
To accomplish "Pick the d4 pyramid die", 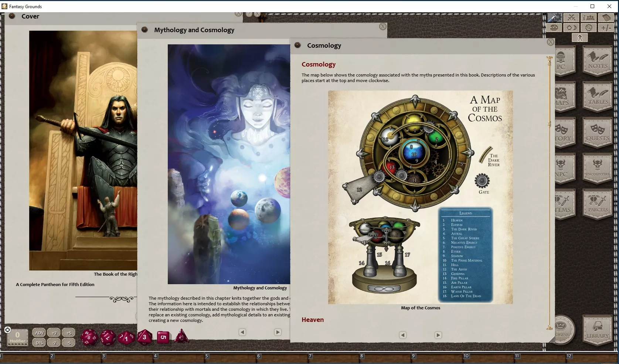I will pyautogui.click(x=181, y=336).
